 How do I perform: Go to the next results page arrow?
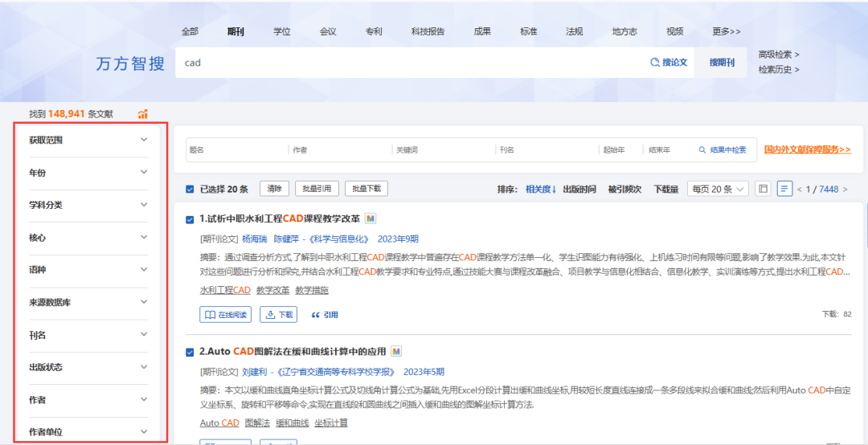tap(844, 190)
